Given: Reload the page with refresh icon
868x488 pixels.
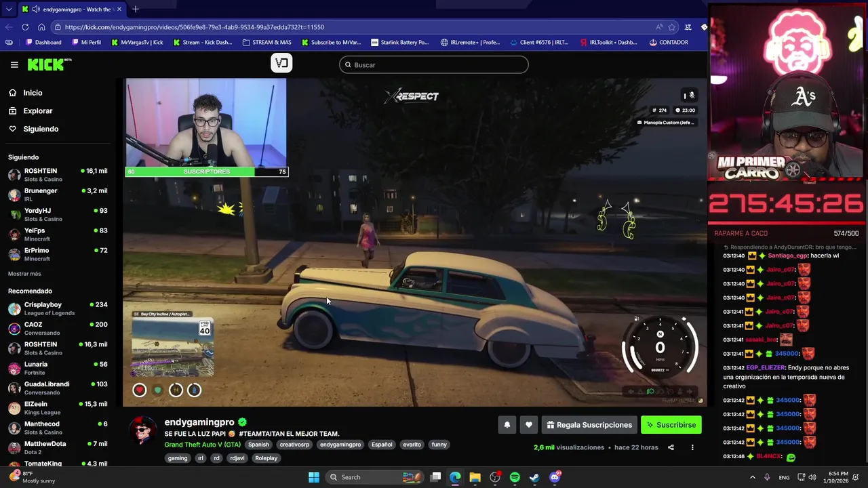Looking at the screenshot, I should 25,27.
